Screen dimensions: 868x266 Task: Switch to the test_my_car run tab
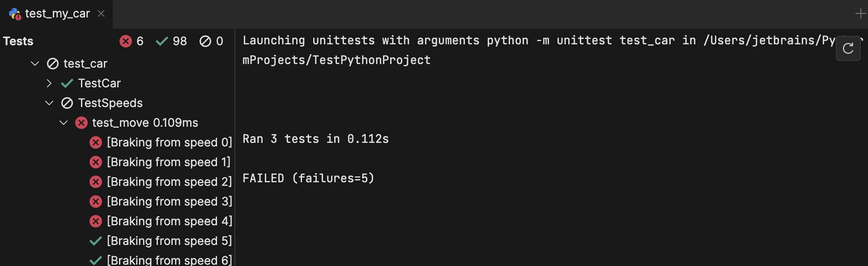57,13
